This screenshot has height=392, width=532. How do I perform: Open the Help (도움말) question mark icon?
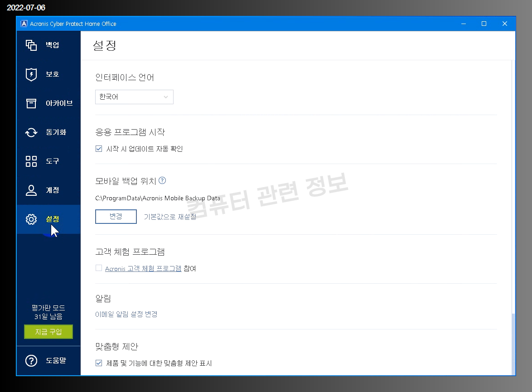31,360
